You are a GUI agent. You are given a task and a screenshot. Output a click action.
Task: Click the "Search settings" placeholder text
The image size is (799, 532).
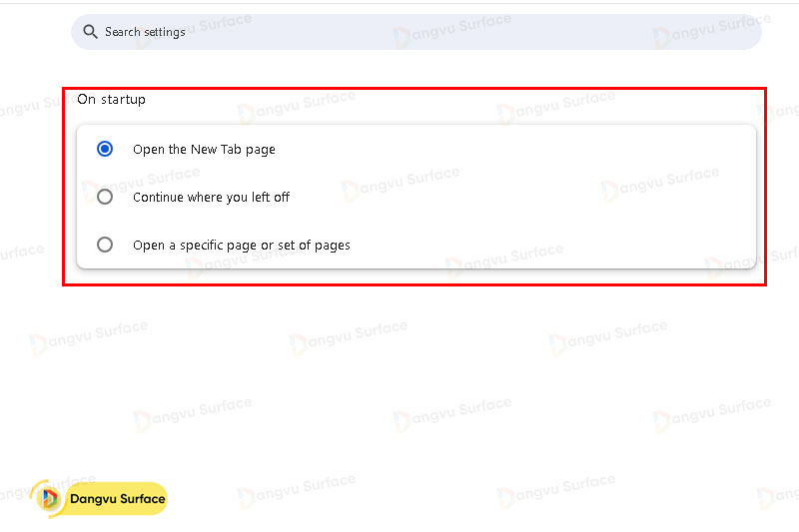click(x=145, y=32)
